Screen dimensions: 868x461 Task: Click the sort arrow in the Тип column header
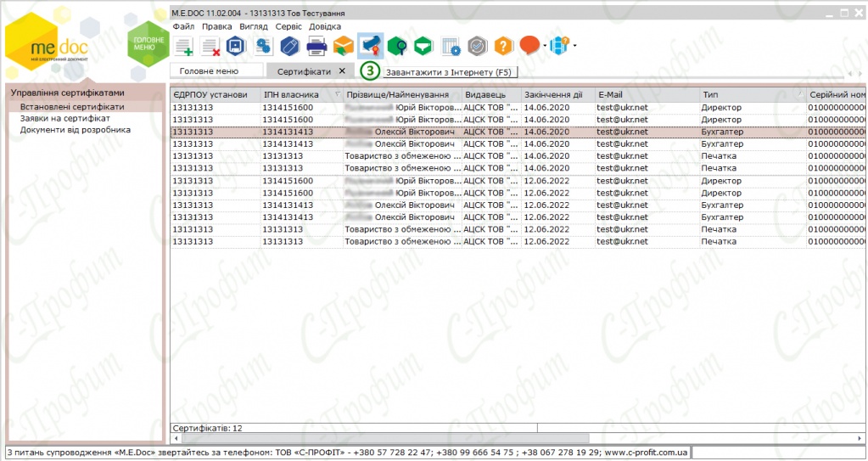tap(800, 95)
